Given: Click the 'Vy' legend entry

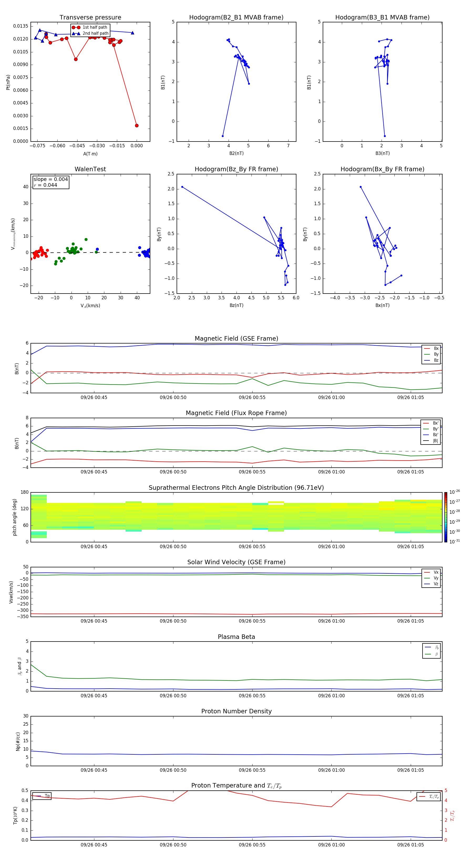Looking at the screenshot, I should point(431,578).
